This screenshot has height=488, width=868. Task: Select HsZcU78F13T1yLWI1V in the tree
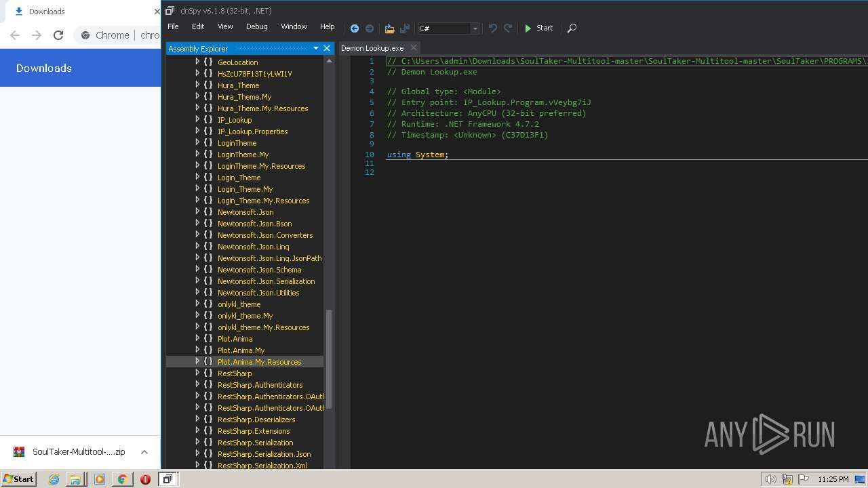254,74
